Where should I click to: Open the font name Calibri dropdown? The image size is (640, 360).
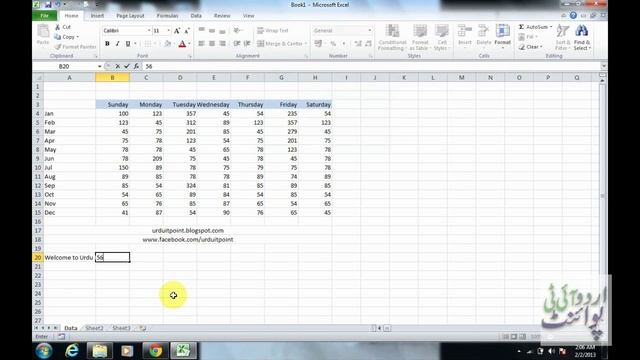(x=149, y=31)
